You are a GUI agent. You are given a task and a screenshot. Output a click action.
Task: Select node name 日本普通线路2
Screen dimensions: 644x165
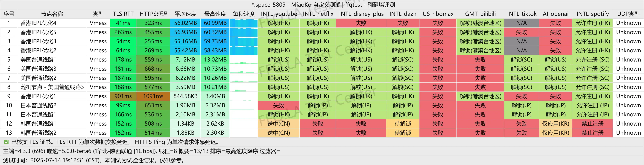click(x=38, y=105)
